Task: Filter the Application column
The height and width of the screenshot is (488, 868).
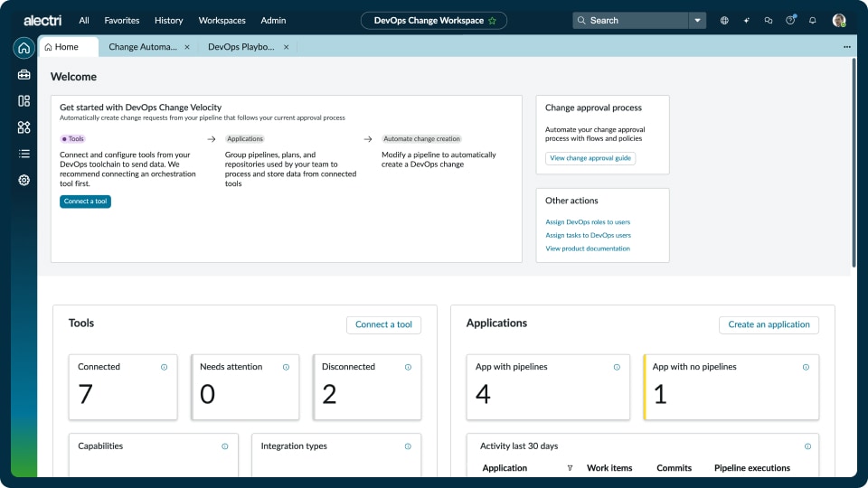Action: click(x=570, y=468)
